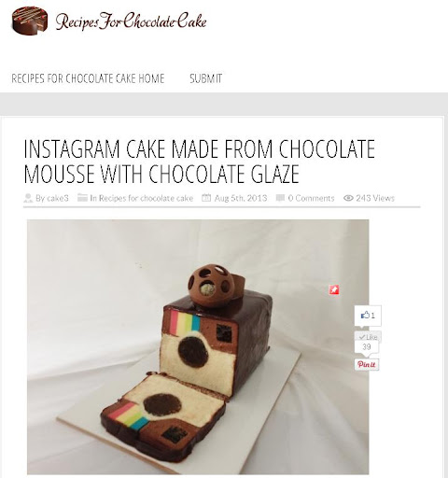Open author cake3 link
The height and width of the screenshot is (478, 448).
pyautogui.click(x=52, y=198)
